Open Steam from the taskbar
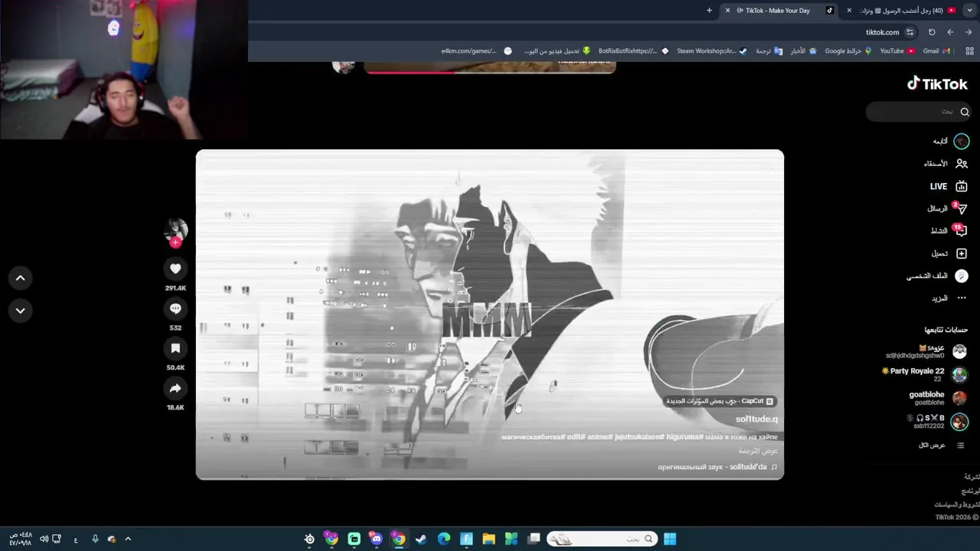Viewport: 980px width, 551px height. coord(421,539)
